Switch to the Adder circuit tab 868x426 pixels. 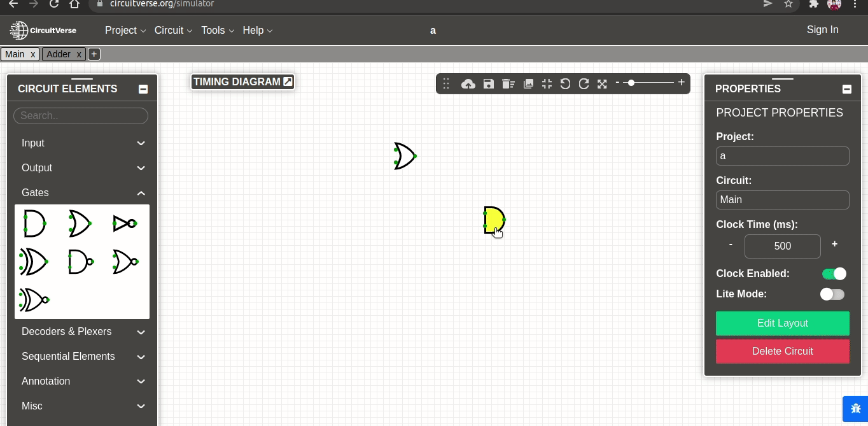[x=59, y=54]
